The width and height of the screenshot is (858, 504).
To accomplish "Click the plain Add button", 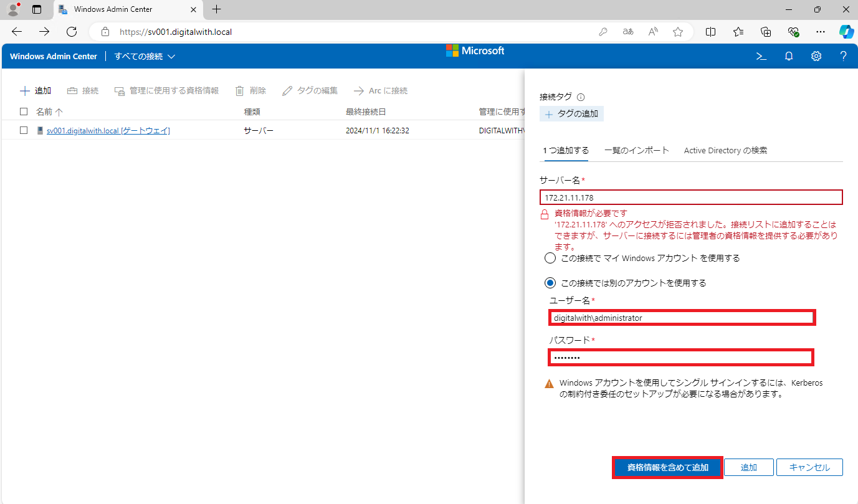I will pyautogui.click(x=749, y=467).
